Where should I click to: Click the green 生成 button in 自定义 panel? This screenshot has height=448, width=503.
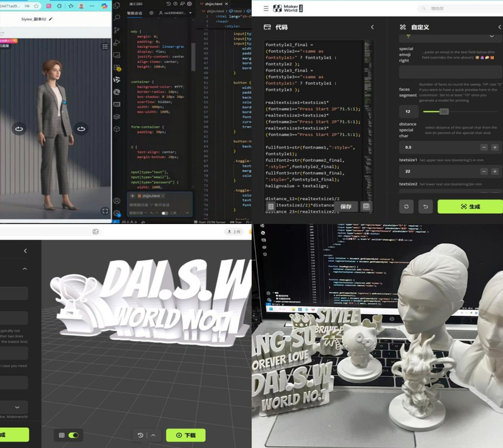tap(470, 206)
